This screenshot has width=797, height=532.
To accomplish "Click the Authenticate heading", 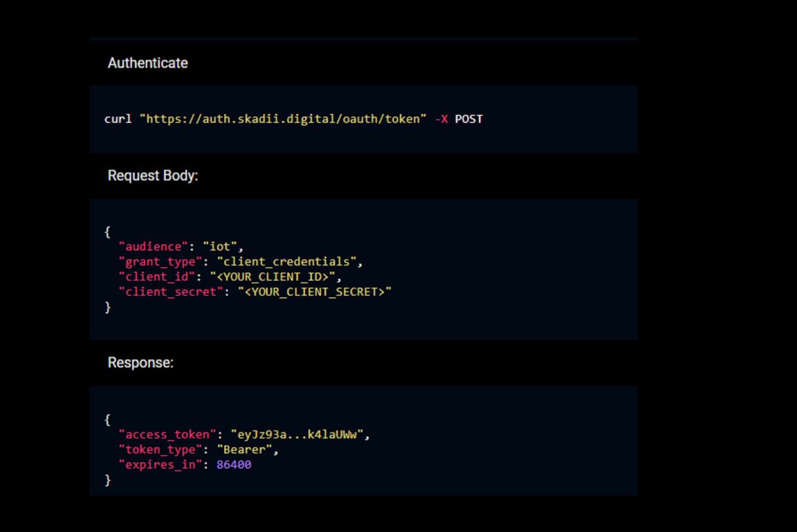I will pyautogui.click(x=147, y=63).
